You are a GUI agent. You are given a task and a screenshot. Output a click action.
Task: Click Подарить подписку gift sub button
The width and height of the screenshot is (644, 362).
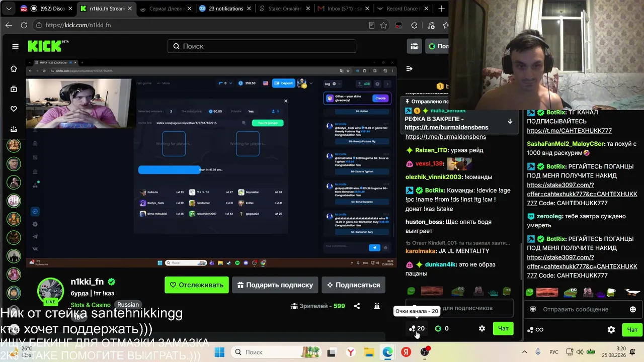click(x=275, y=285)
